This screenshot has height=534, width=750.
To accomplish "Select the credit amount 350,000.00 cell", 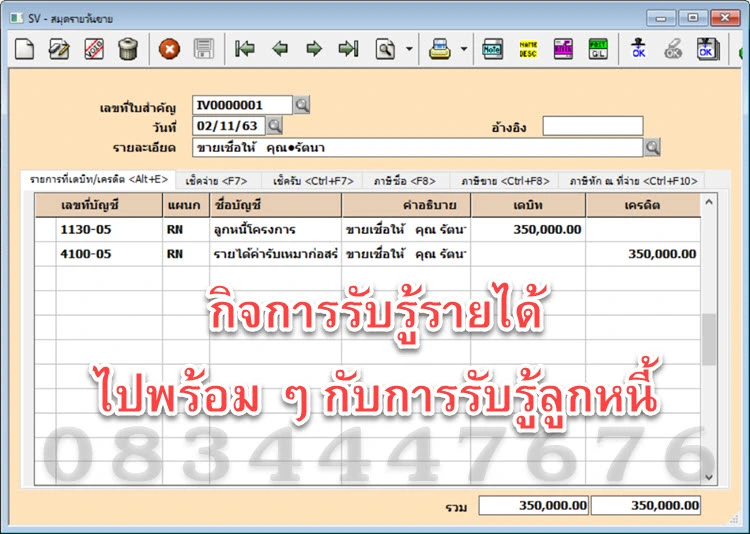I will coord(643,254).
